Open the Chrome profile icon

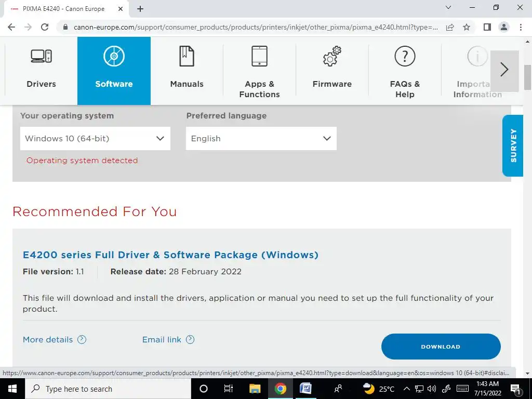point(504,27)
